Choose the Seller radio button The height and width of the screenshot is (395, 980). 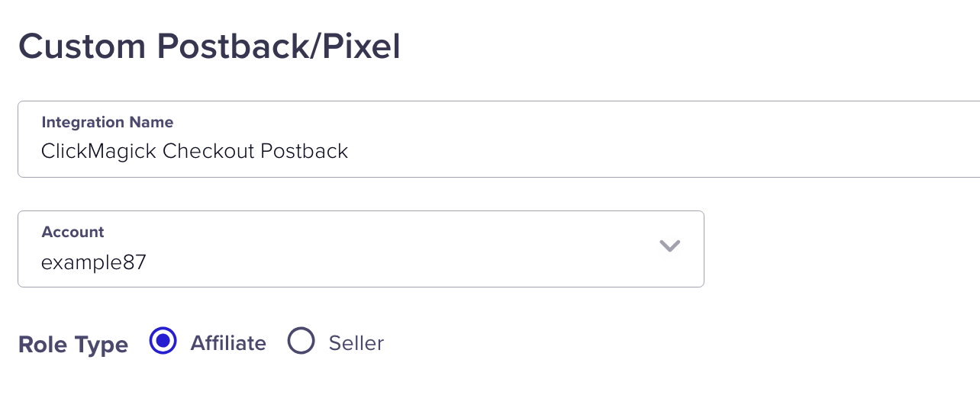301,342
